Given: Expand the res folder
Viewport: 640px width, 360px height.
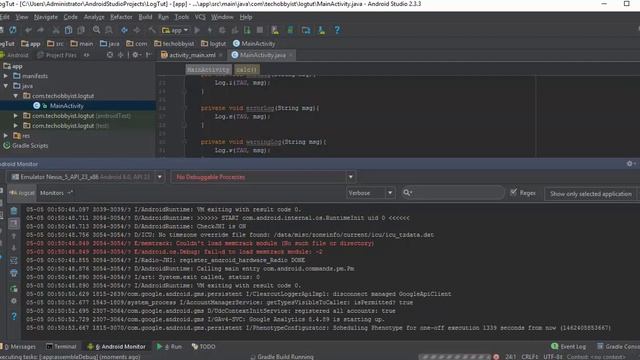Looking at the screenshot, I should click(x=6, y=136).
